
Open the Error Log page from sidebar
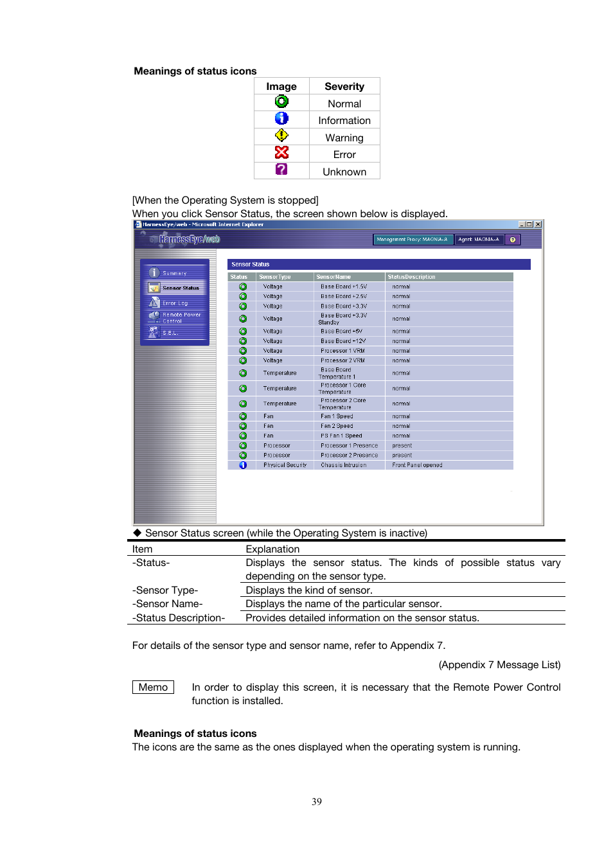point(175,303)
